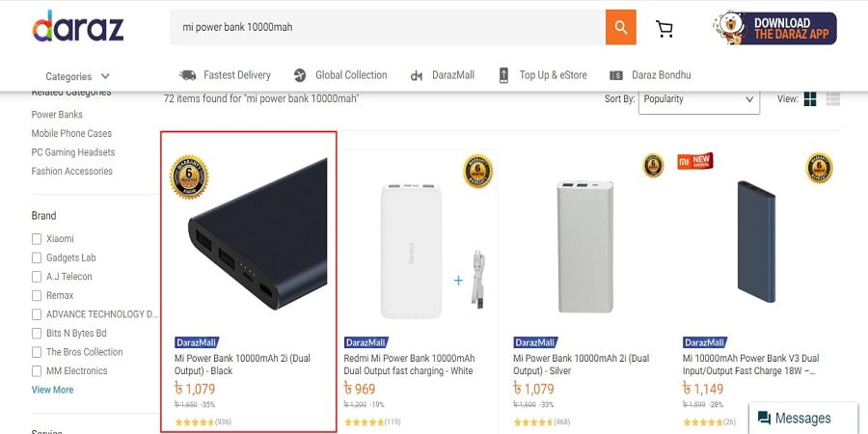The height and width of the screenshot is (434, 868).
Task: Switch to list view layout icon
Action: point(833,99)
